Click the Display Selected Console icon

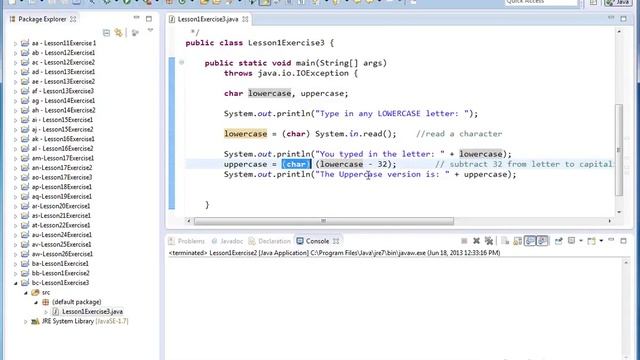(x=571, y=241)
